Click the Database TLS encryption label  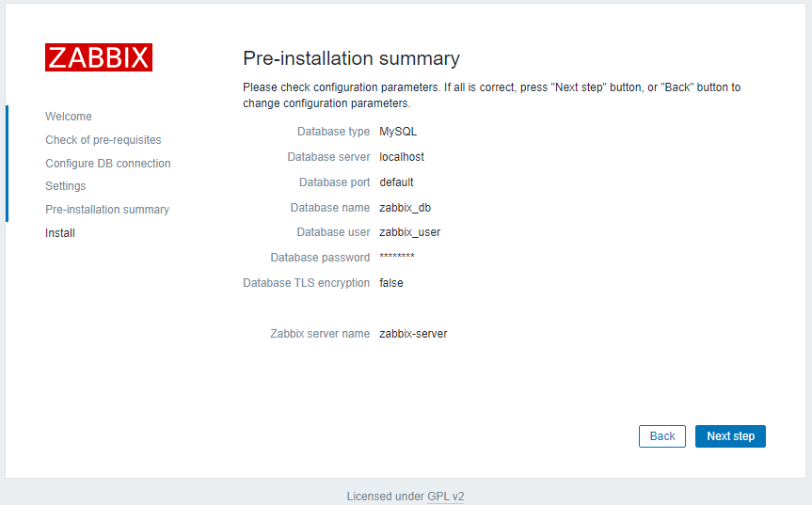point(306,283)
